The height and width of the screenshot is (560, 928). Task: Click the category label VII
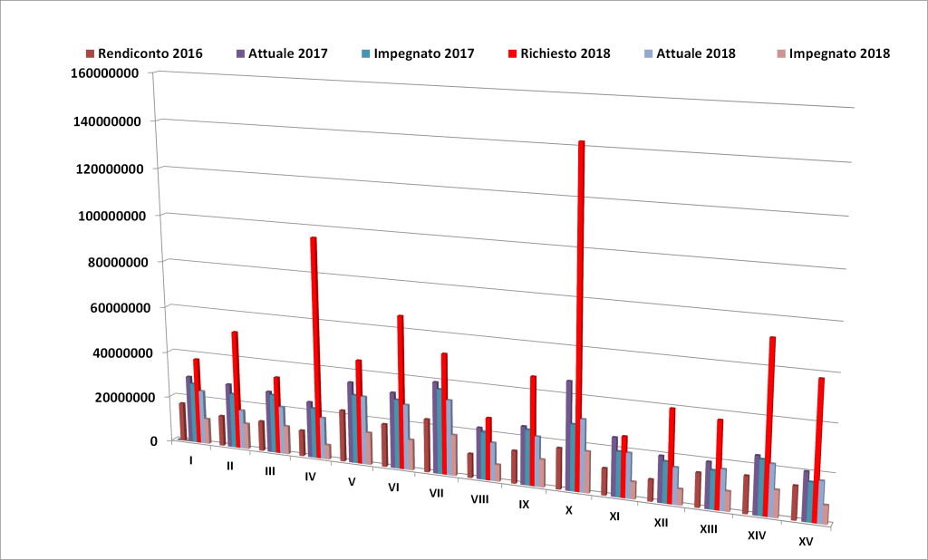click(436, 493)
